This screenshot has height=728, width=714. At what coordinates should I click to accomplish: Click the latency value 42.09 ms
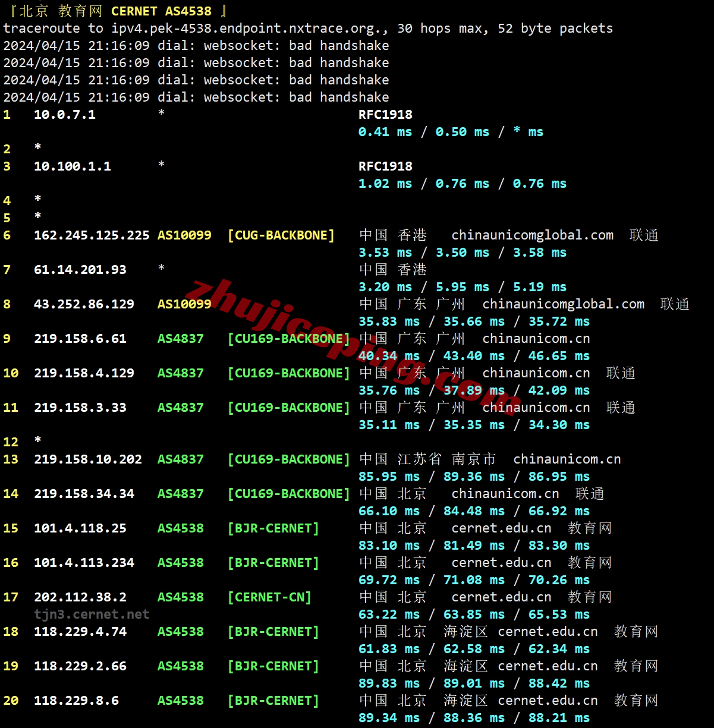pyautogui.click(x=559, y=390)
